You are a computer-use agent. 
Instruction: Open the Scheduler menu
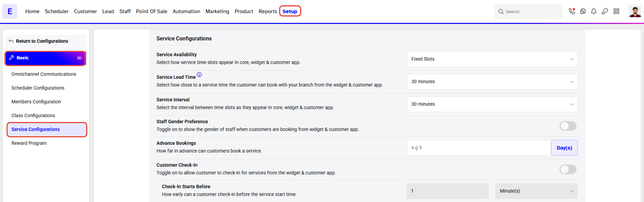tap(57, 11)
